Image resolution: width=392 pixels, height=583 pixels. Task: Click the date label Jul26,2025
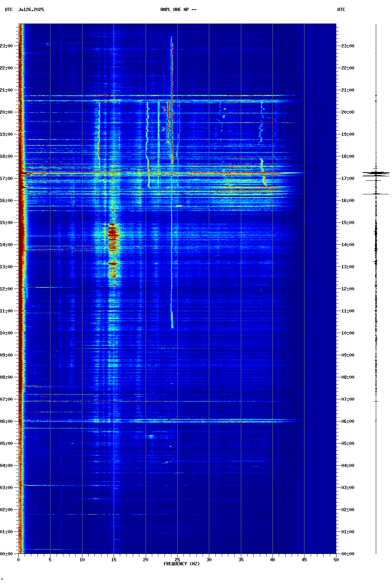[31, 10]
